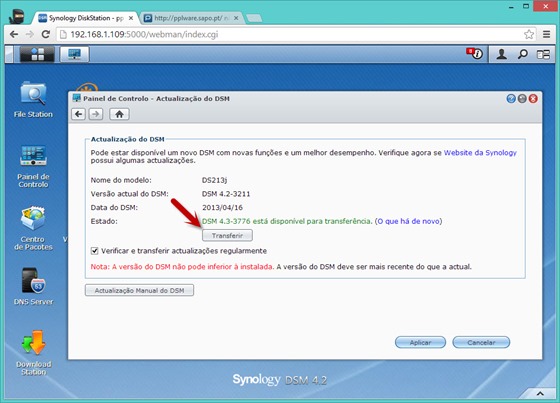The width and height of the screenshot is (560, 403).
Task: Close the Painel de Controlo window
Action: [x=533, y=99]
